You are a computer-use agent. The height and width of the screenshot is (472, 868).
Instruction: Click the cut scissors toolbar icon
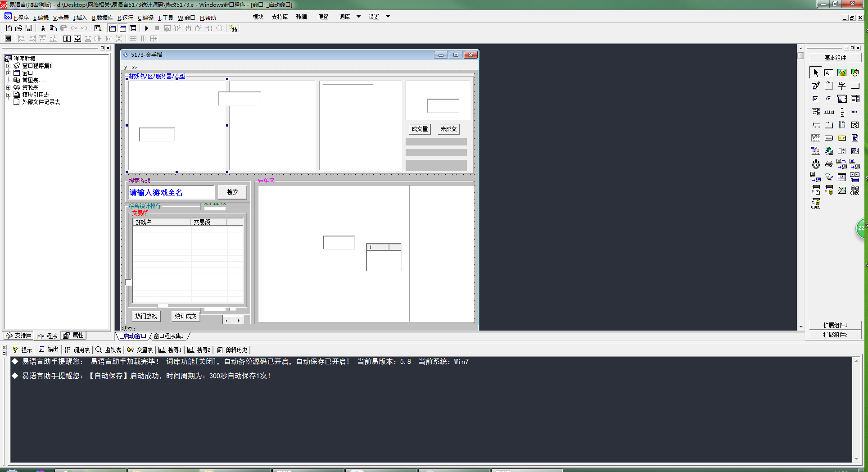(x=43, y=28)
